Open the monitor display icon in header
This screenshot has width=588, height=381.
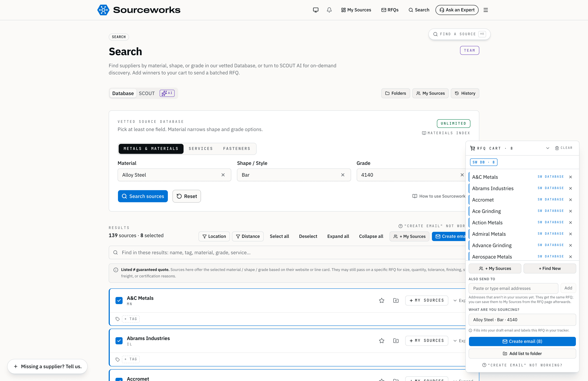316,10
